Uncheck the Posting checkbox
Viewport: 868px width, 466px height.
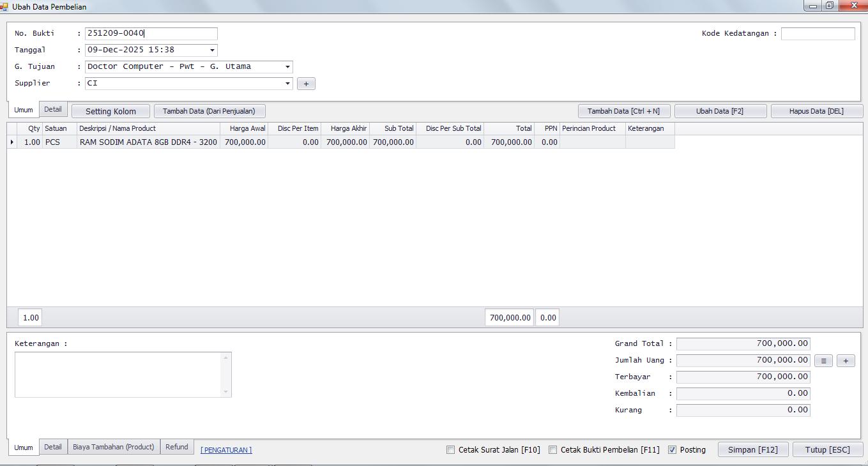[x=672, y=450]
